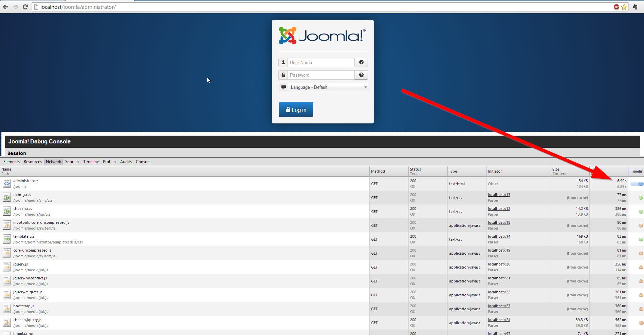644x335 pixels.
Task: Sort requests by the Initiator column header
Action: coord(518,171)
